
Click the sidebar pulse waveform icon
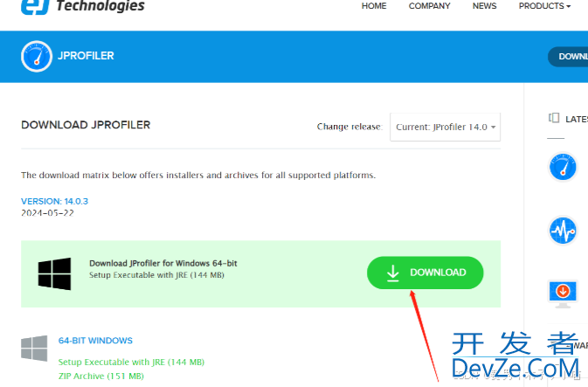[x=563, y=231]
